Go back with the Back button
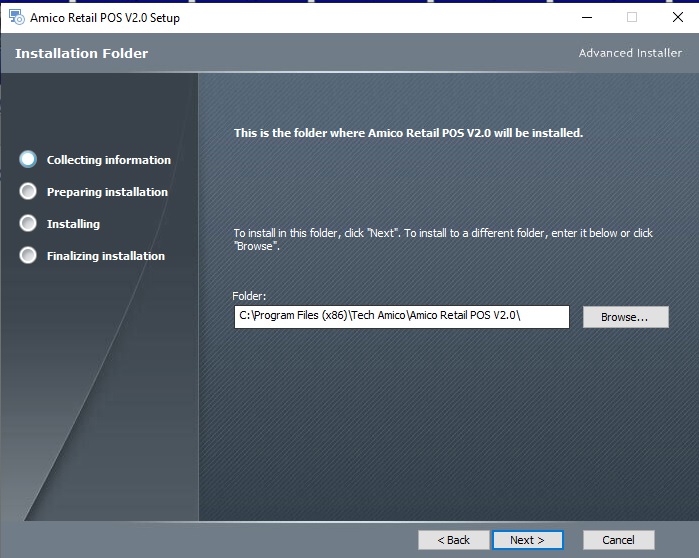The width and height of the screenshot is (699, 558). tap(453, 540)
